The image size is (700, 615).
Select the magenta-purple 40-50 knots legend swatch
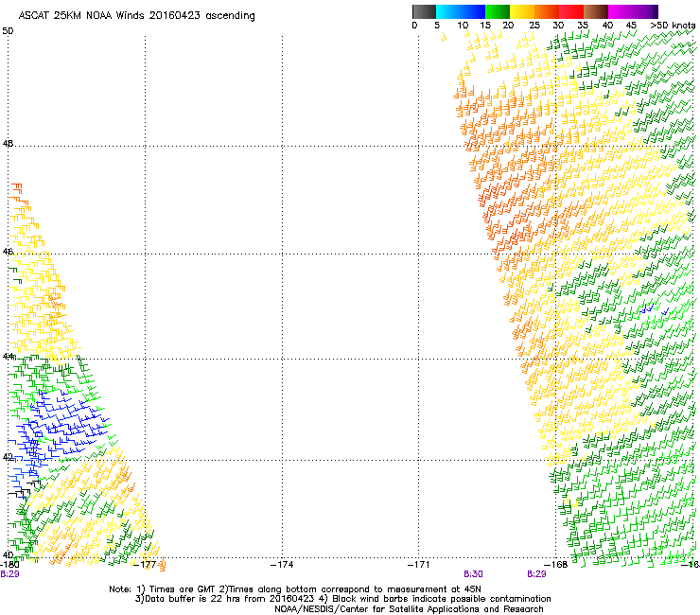[633, 11]
